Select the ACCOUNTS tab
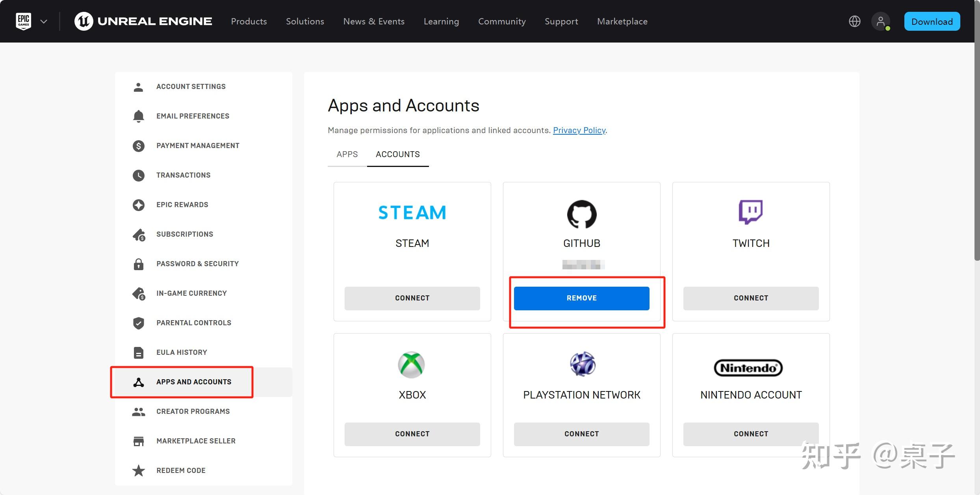Image resolution: width=980 pixels, height=495 pixels. point(398,154)
